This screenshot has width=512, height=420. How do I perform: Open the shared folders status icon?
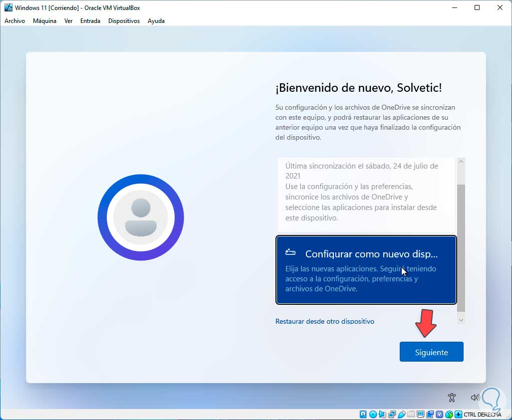pyautogui.click(x=411, y=415)
